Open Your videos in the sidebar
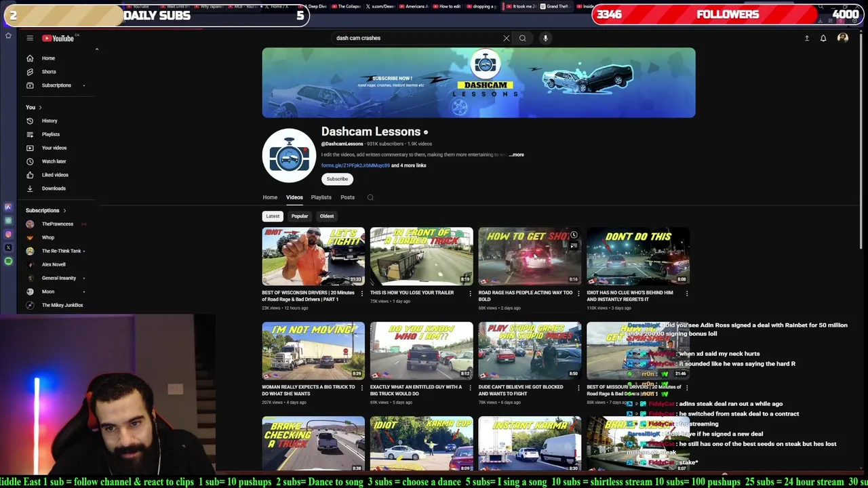This screenshot has width=868, height=488. (x=54, y=148)
